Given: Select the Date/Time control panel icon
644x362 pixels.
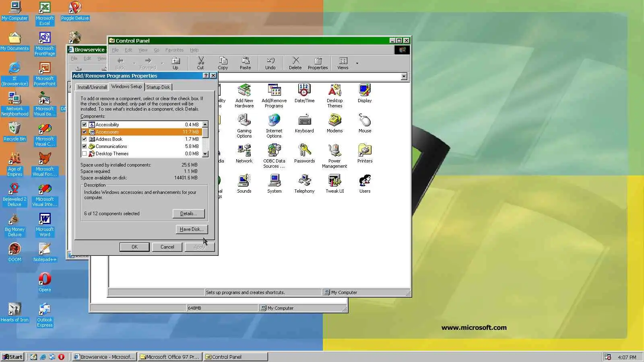Looking at the screenshot, I should click(304, 93).
